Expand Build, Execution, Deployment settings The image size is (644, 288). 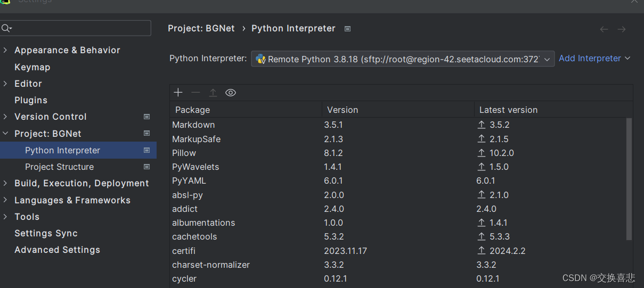[5, 183]
